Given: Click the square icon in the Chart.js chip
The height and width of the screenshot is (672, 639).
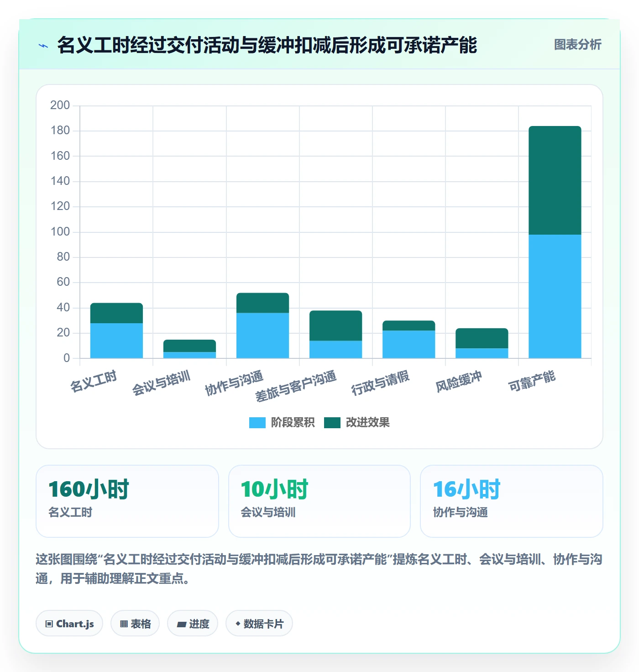Looking at the screenshot, I should tap(49, 624).
